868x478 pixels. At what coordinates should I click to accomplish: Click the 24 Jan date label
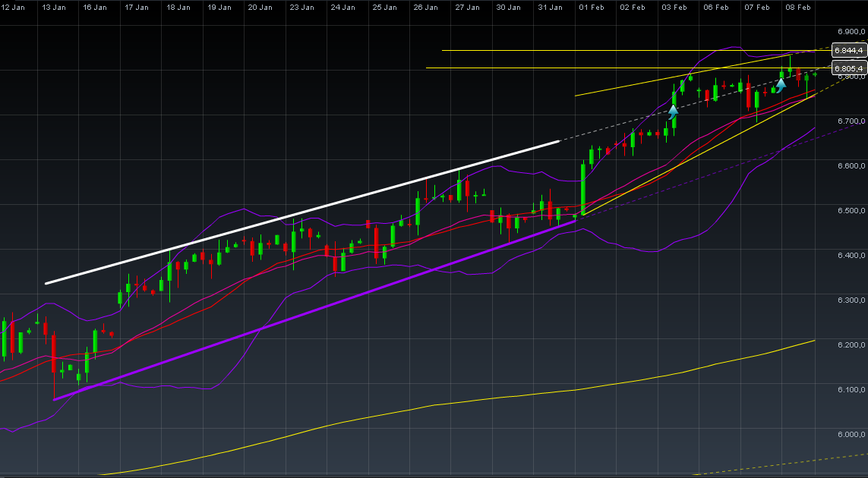coord(342,7)
